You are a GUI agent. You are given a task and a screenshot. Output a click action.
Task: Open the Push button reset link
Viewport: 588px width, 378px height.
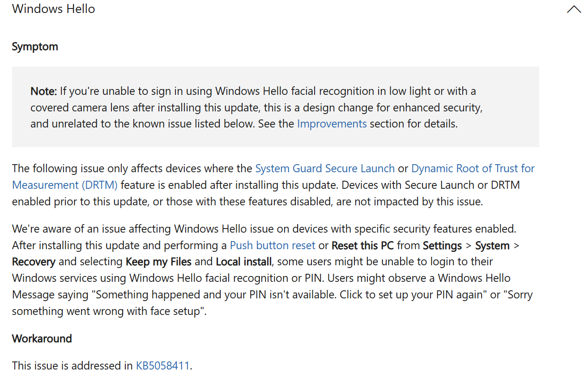pyautogui.click(x=273, y=246)
